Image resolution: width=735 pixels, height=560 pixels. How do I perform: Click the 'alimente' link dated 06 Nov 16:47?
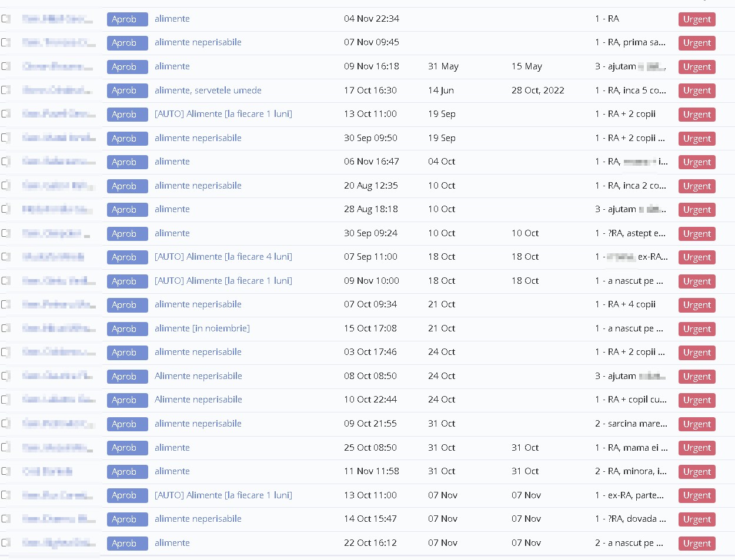172,162
